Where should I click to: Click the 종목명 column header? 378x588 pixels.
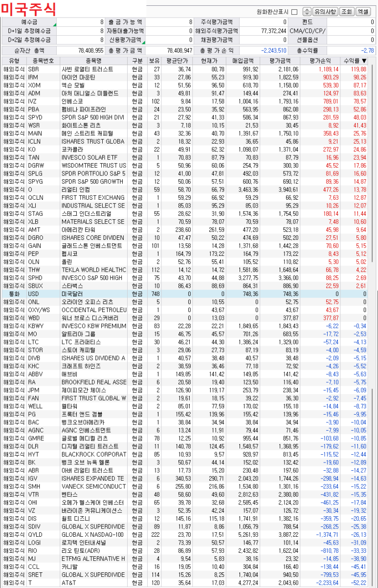pos(94,61)
